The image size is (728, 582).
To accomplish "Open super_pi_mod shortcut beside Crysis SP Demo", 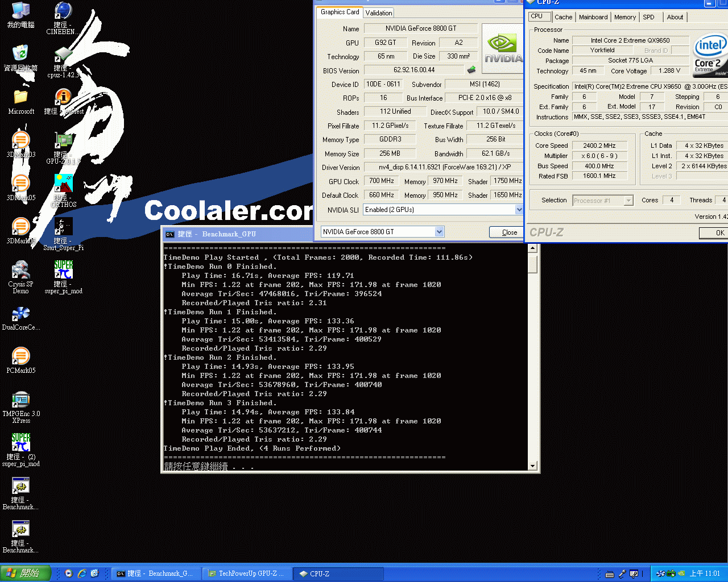I will [63, 277].
